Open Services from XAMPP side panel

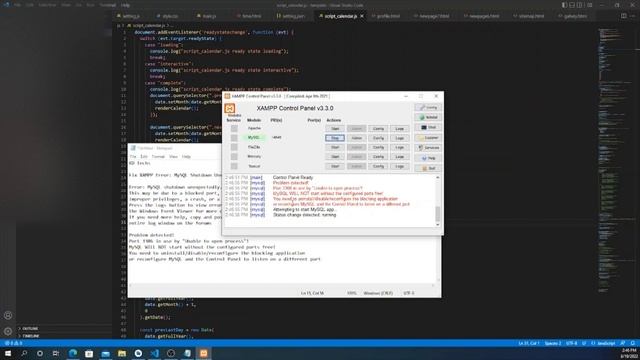click(428, 148)
